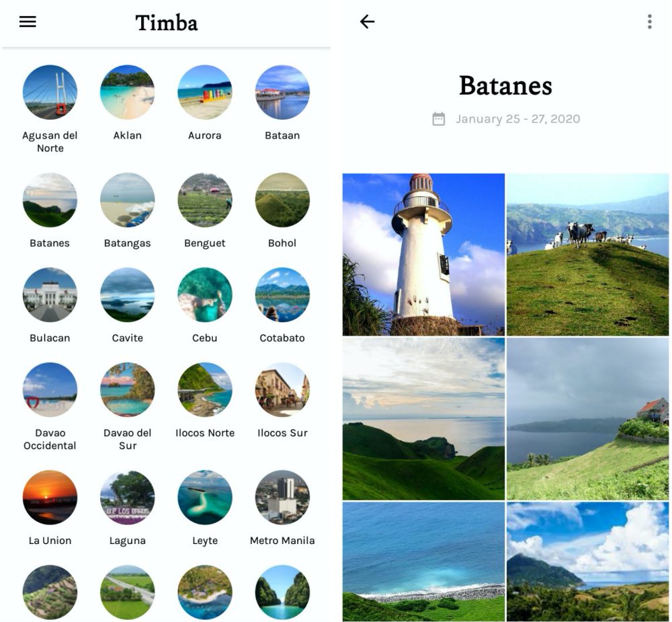Click the Timba app title
The height and width of the screenshot is (622, 672).
(x=167, y=23)
